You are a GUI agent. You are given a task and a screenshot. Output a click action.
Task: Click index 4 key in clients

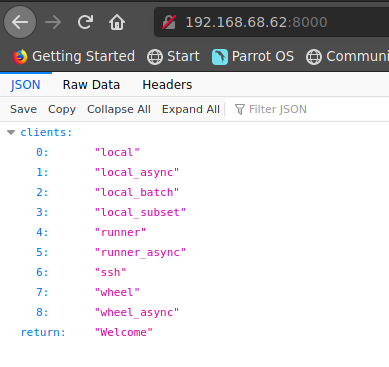[x=42, y=232]
